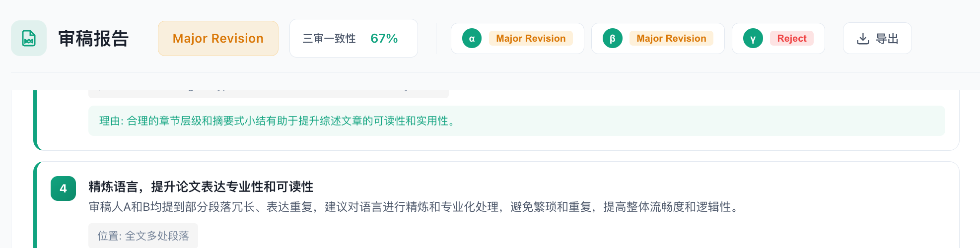Select the green 理由 rationale box

pos(516,121)
